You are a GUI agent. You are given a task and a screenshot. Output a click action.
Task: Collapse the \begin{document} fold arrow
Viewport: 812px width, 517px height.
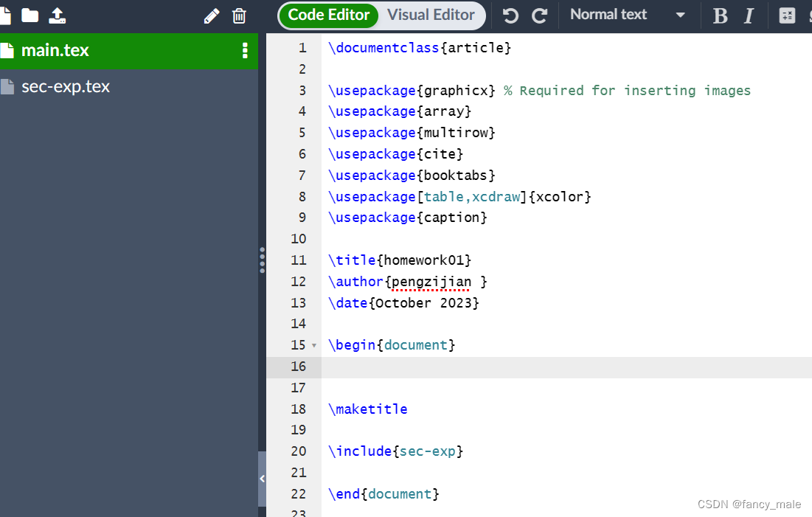pyautogui.click(x=314, y=346)
